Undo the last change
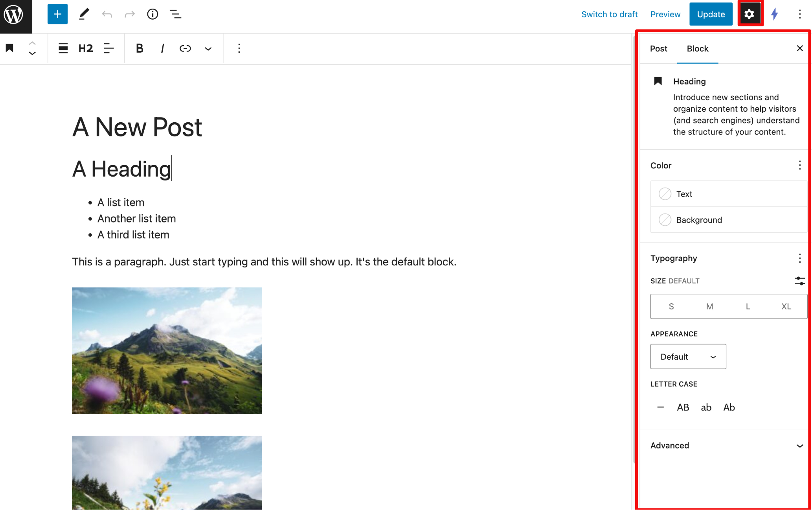Image resolution: width=812 pixels, height=510 pixels. click(x=107, y=15)
